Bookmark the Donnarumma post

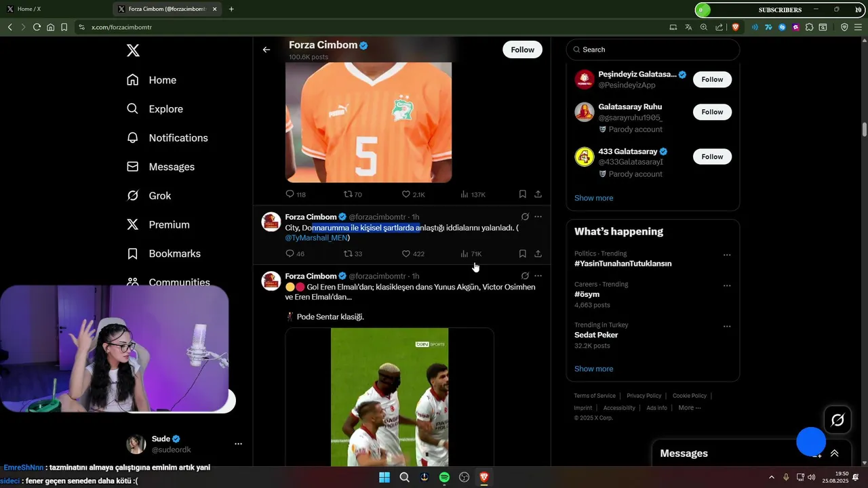pos(522,253)
